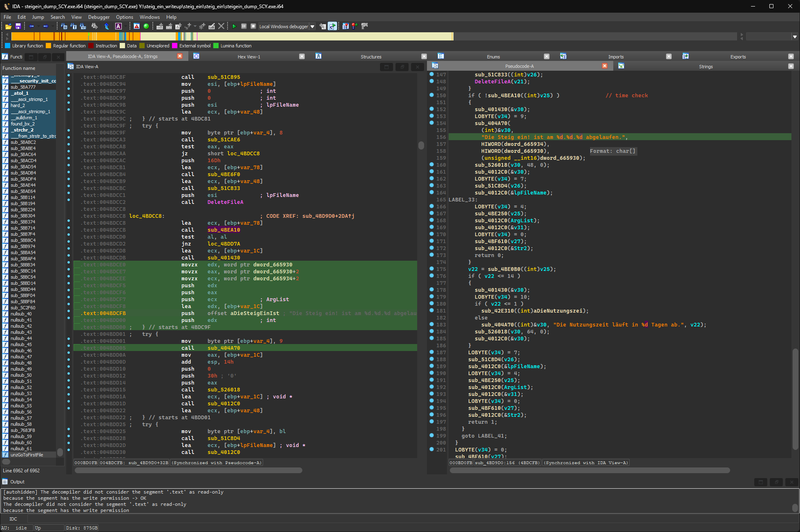Click the text search 'A' box icon
Screen dimensions: 800x532
[x=118, y=26]
